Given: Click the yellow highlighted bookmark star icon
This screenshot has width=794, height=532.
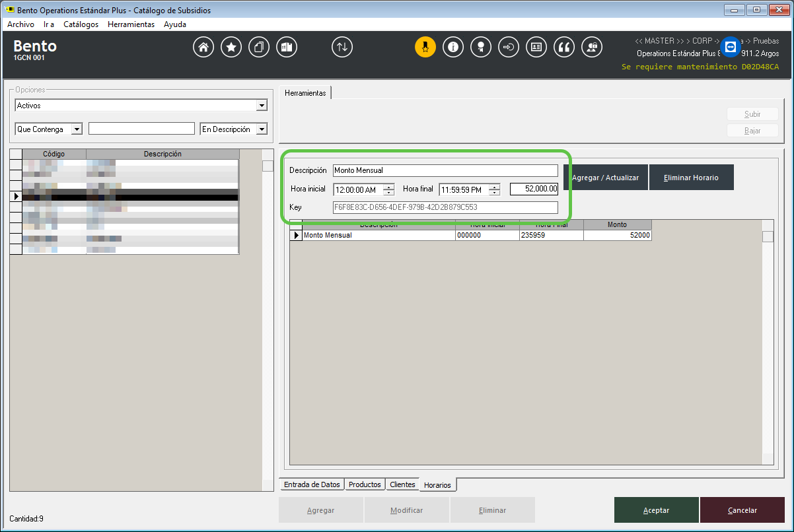Looking at the screenshot, I should tap(425, 48).
